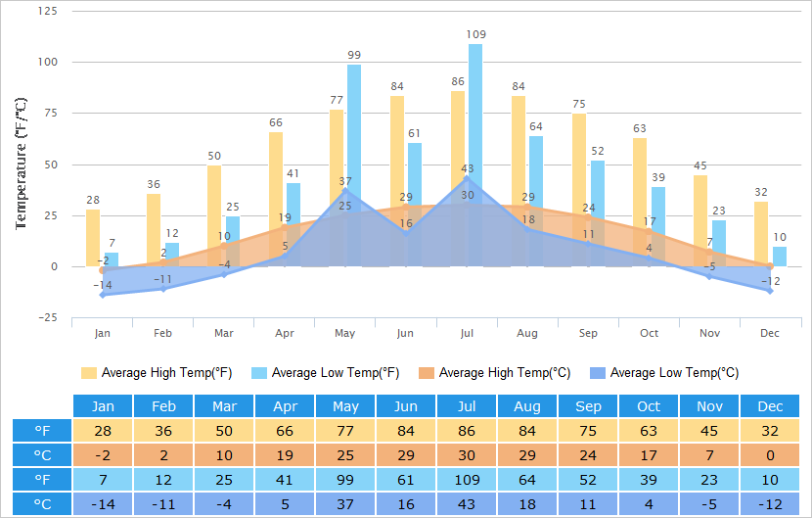812x518 pixels.
Task: Click the 125 y-axis tick label
Action: point(48,11)
